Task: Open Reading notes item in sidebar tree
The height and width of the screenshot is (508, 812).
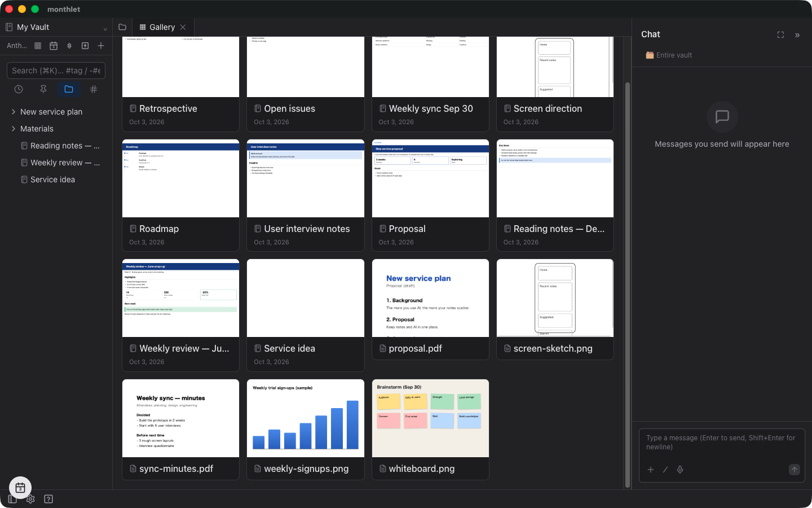Action: pos(56,146)
